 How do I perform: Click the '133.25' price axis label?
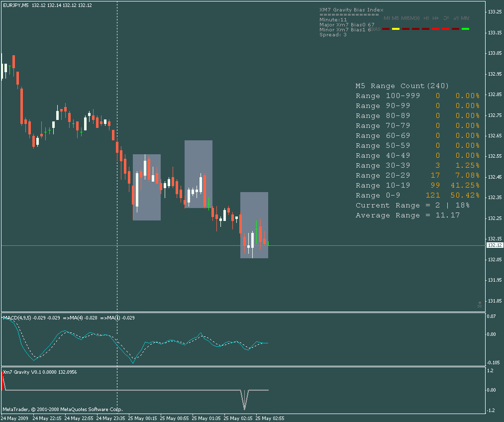pos(495,12)
